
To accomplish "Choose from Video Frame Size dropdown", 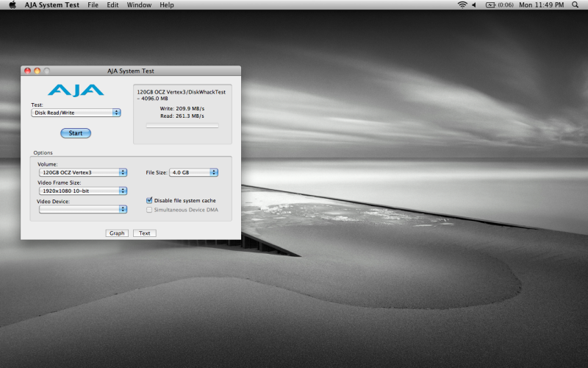I will pyautogui.click(x=82, y=191).
